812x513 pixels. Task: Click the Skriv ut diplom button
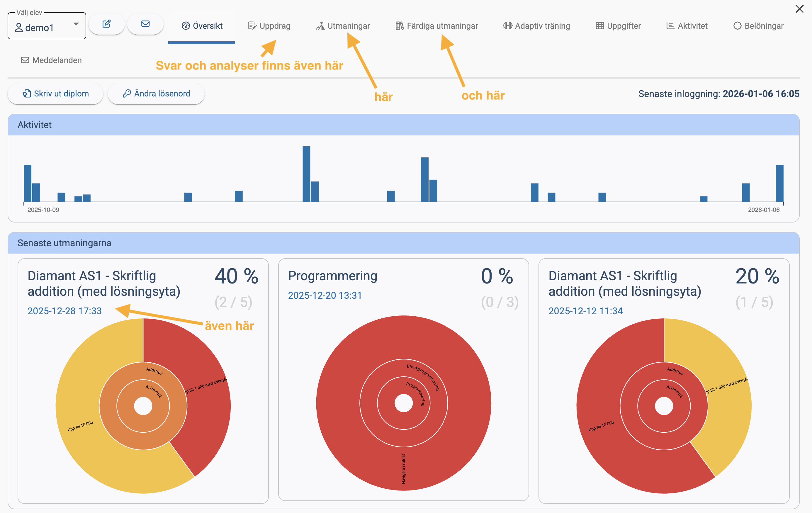pyautogui.click(x=56, y=94)
